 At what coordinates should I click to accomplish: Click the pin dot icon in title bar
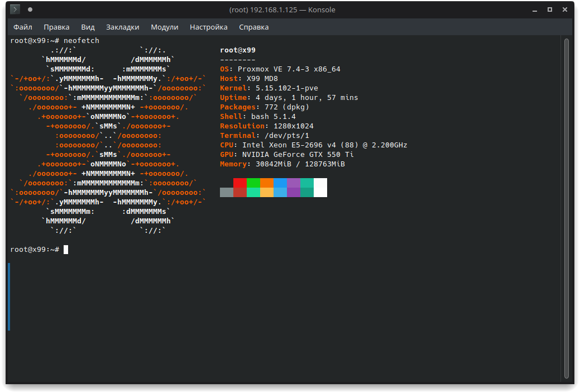pyautogui.click(x=30, y=9)
